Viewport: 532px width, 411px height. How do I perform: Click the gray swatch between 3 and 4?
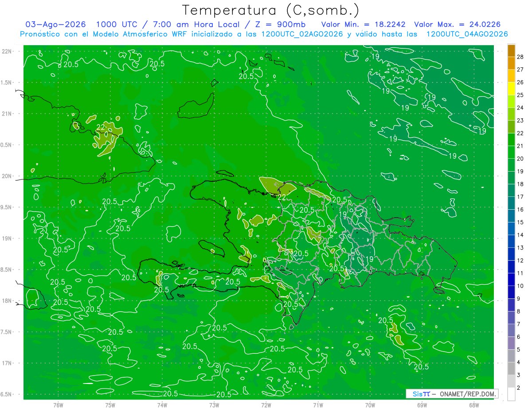tap(511, 369)
